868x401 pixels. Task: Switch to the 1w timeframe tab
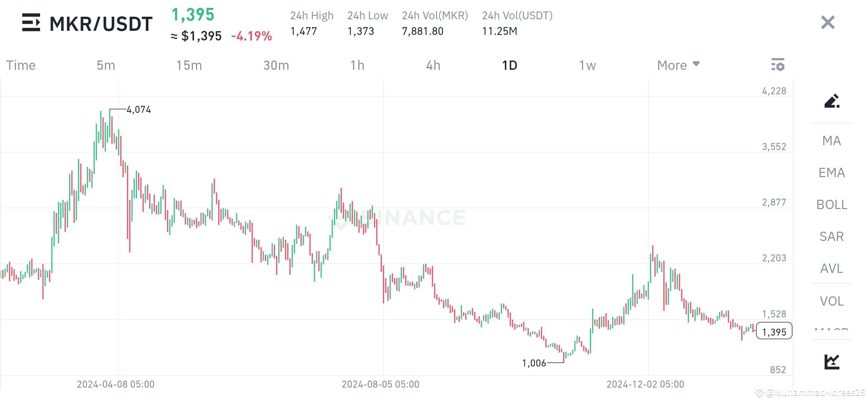click(x=586, y=65)
